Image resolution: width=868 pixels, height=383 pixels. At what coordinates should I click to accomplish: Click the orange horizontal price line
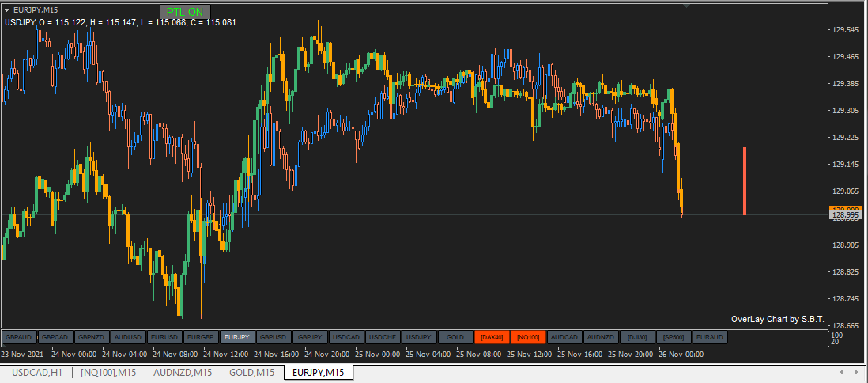pyautogui.click(x=414, y=210)
